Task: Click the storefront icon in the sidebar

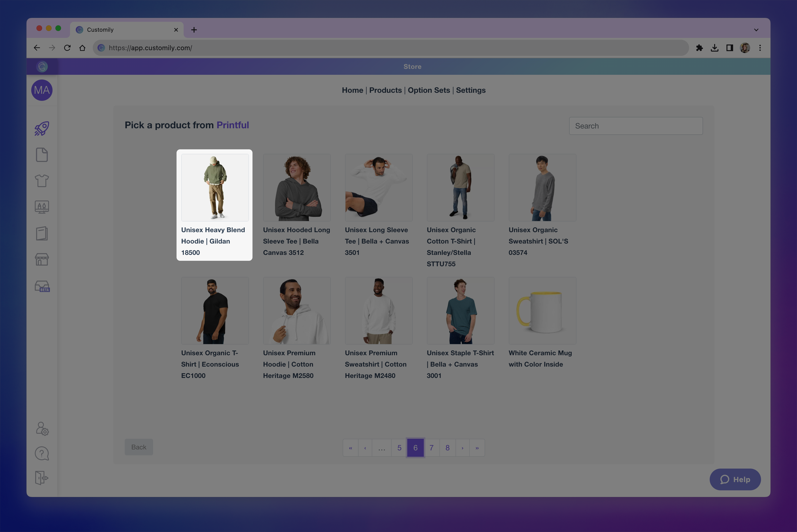Action: pyautogui.click(x=42, y=260)
